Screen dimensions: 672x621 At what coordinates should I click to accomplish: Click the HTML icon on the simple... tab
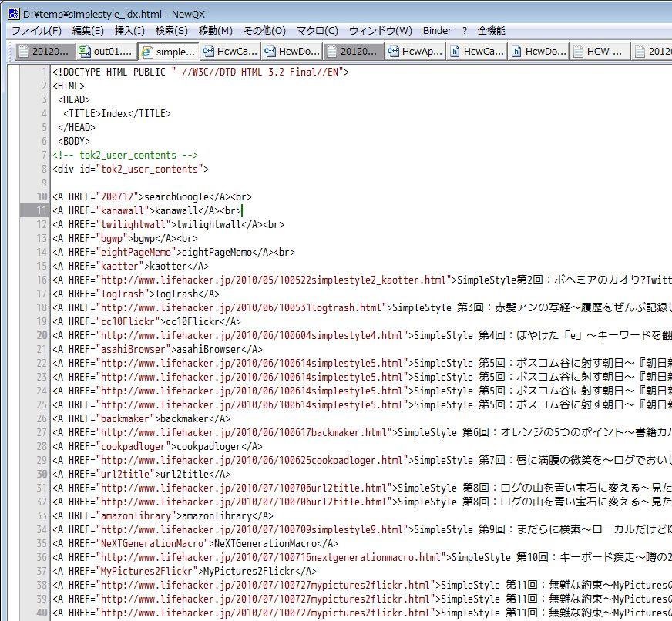[146, 52]
